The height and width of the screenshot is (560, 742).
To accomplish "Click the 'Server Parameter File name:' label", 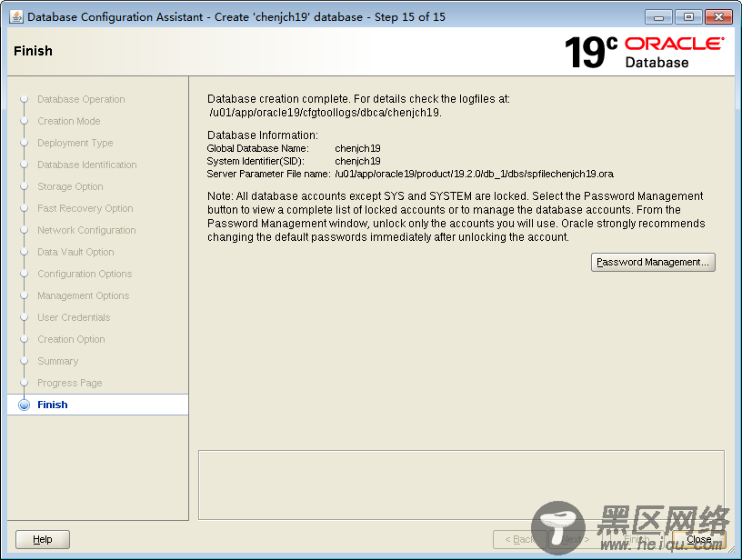I will click(269, 174).
